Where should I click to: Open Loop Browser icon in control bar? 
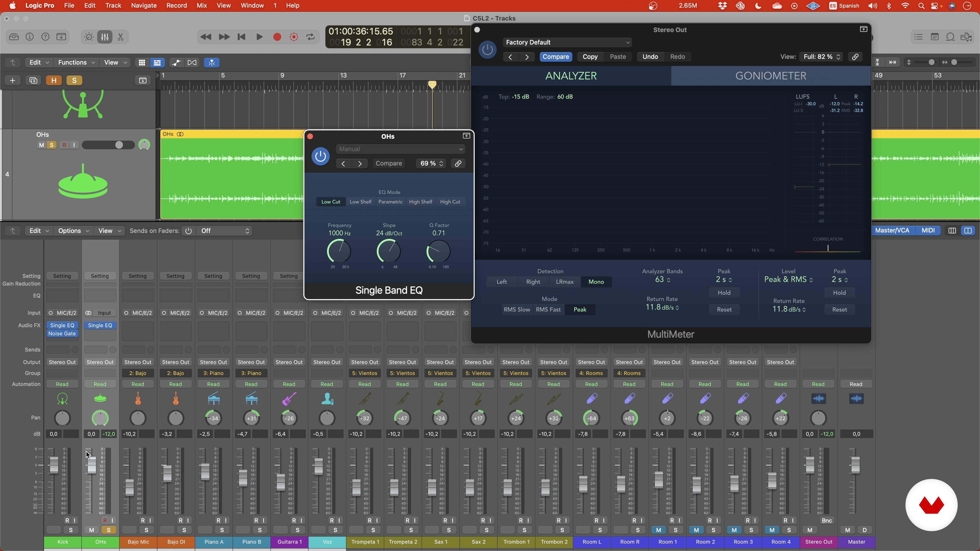coord(950,37)
